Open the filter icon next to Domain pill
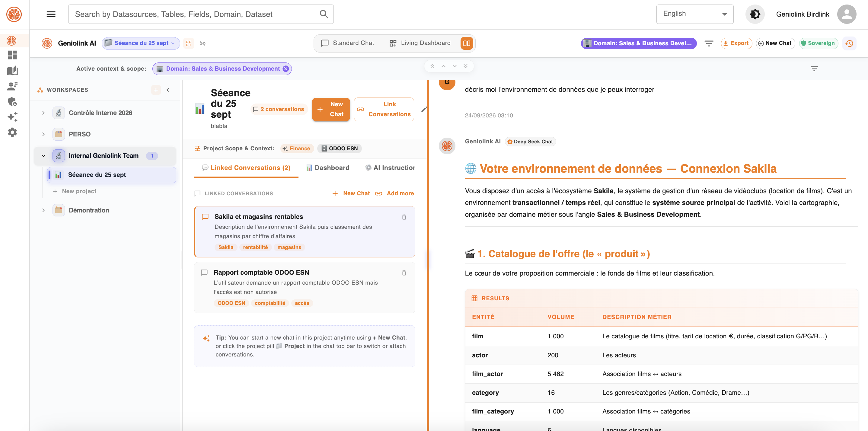Viewport: 868px width, 431px height. pos(709,43)
